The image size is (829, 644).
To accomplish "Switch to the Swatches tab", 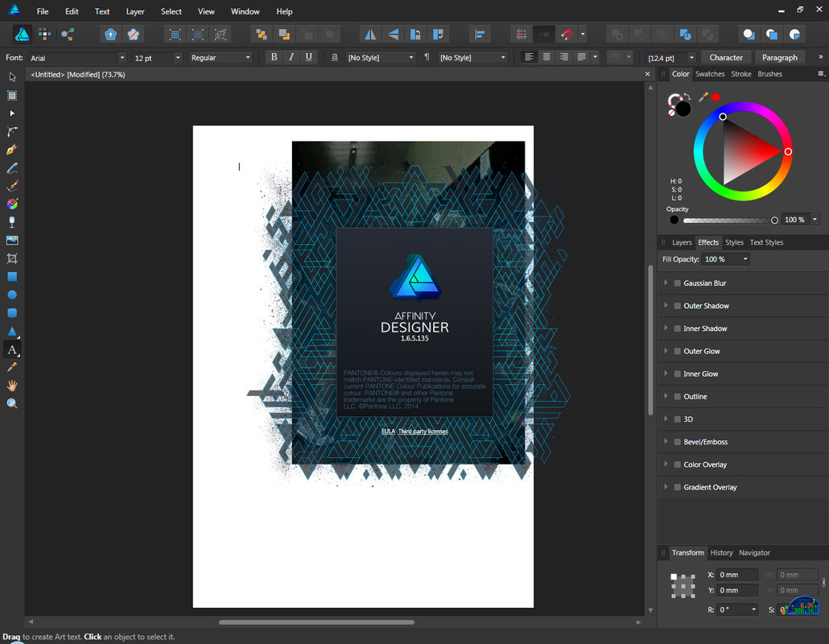I will coord(710,74).
